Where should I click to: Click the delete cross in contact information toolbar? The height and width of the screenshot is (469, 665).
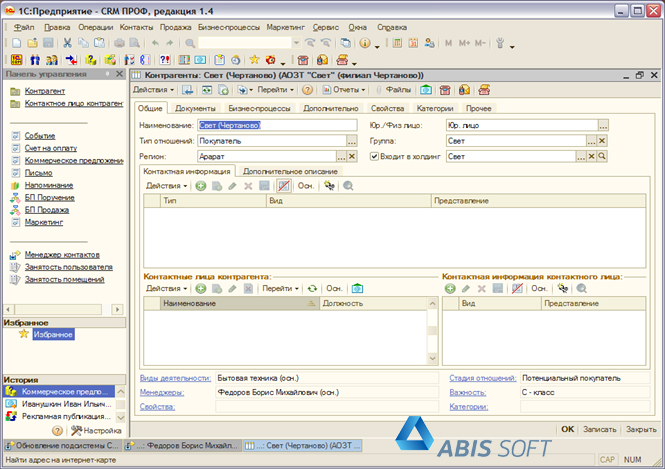coord(248,186)
